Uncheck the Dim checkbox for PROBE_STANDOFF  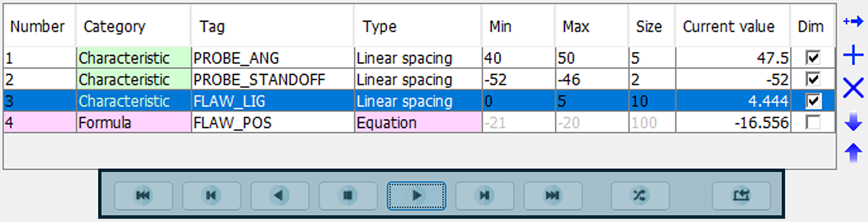pos(813,79)
